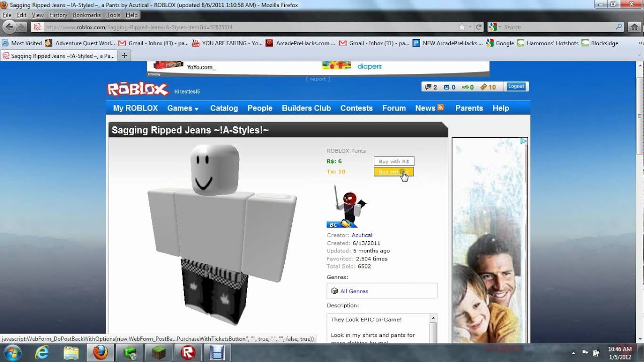Click the AdChoices icon on sidebar ad
Screen dimensions: 644x362
click(x=523, y=141)
